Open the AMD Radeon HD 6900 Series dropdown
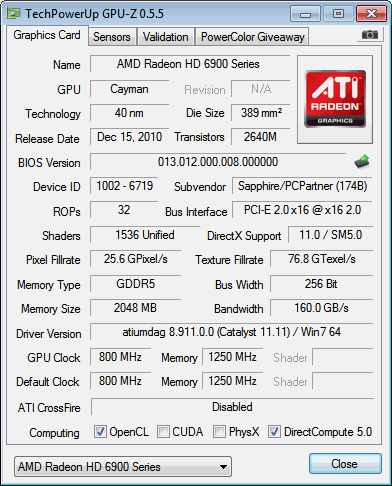 (x=123, y=467)
